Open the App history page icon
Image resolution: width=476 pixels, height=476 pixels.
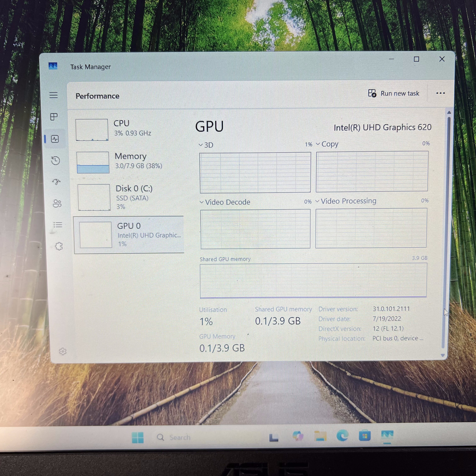coord(56,161)
